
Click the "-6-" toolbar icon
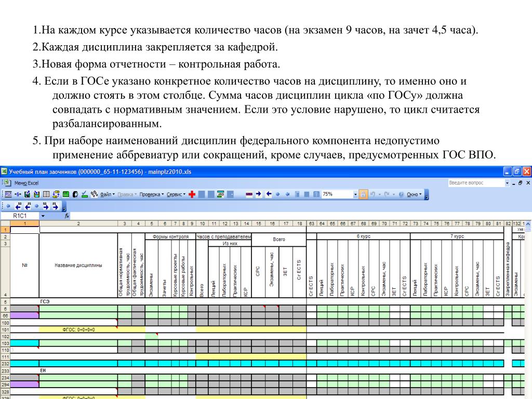18,194
